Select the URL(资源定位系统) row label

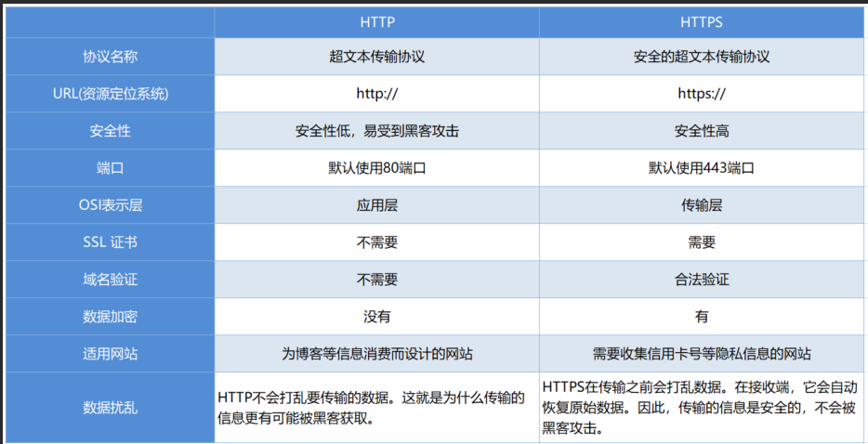coord(110,94)
